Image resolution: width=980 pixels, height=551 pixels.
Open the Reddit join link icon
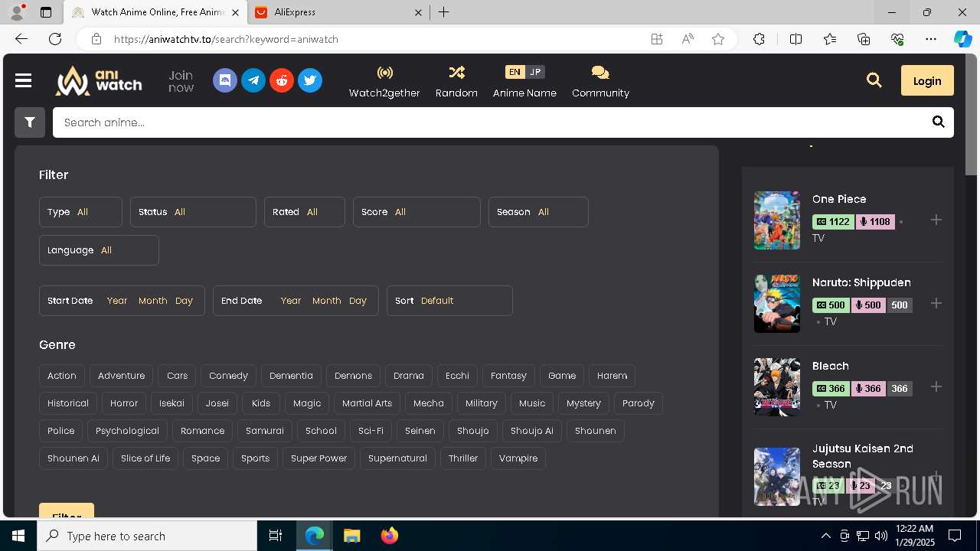[x=282, y=80]
